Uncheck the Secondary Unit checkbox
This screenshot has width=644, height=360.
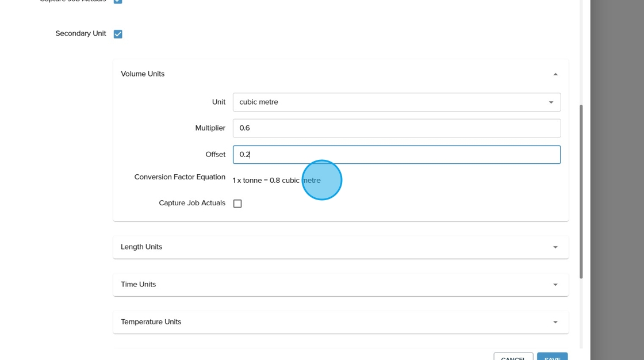[x=118, y=34]
